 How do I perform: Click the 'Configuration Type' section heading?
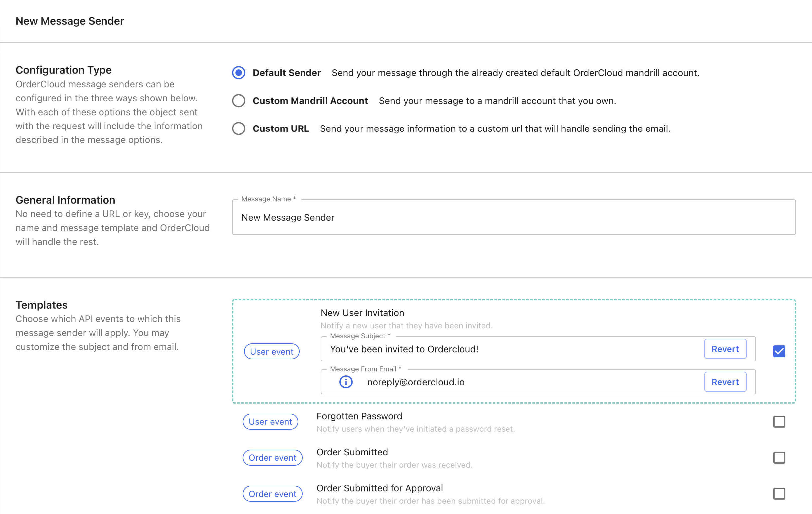tap(63, 70)
